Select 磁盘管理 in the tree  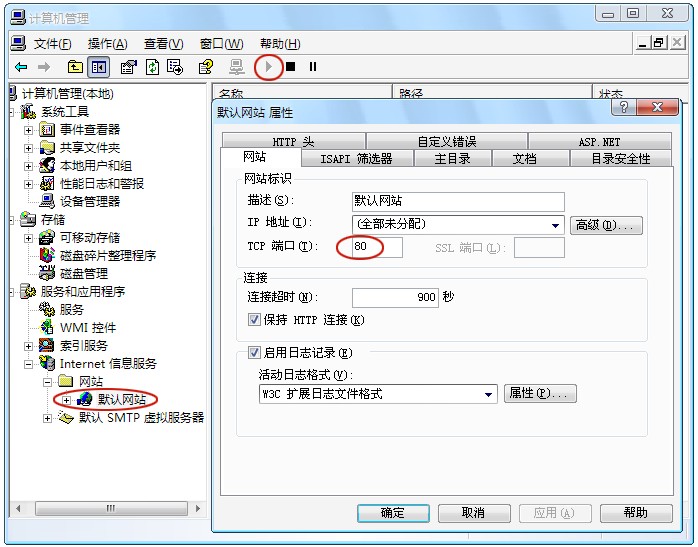click(84, 273)
